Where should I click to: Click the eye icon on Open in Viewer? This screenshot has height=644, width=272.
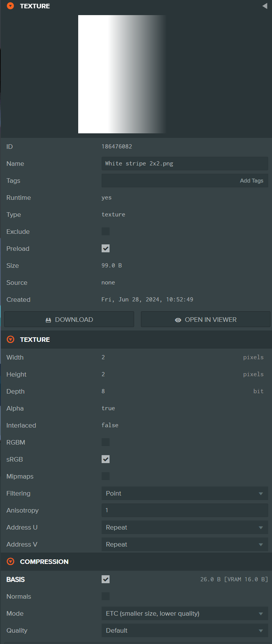(178, 320)
